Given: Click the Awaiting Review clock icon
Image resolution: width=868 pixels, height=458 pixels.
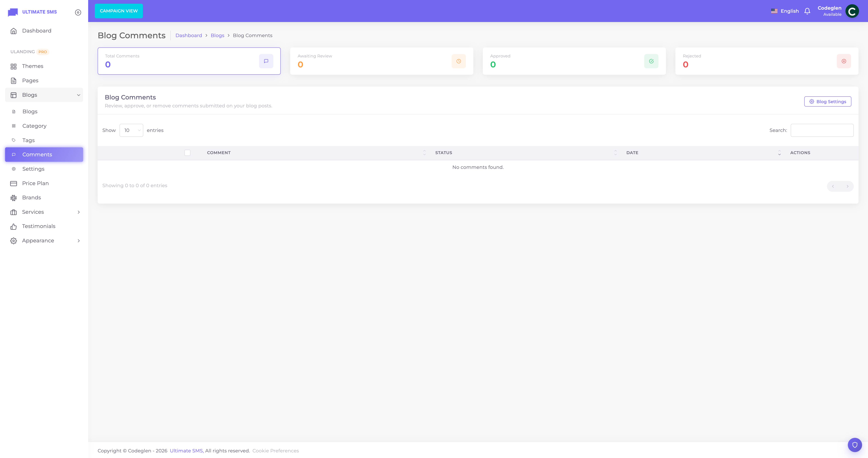Looking at the screenshot, I should (x=459, y=61).
